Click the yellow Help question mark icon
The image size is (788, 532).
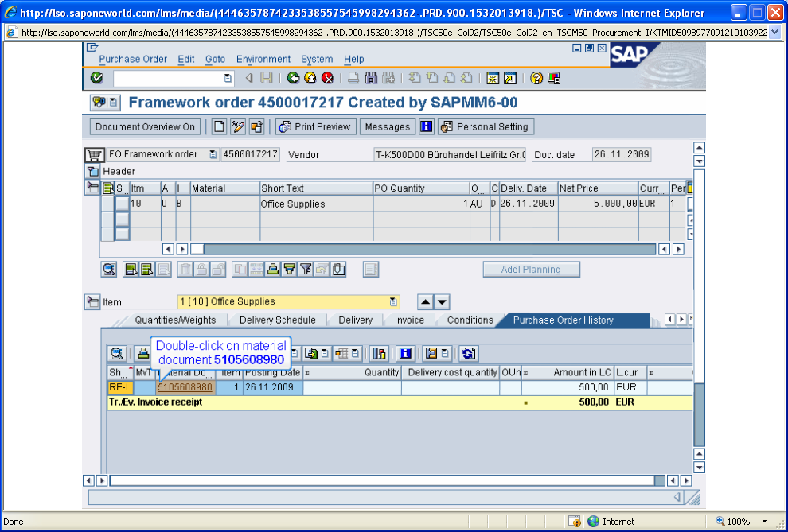tap(536, 78)
